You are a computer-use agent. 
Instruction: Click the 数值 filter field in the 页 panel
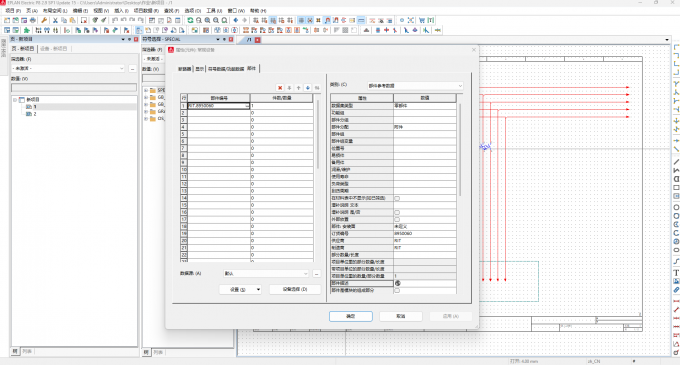pyautogui.click(x=74, y=88)
